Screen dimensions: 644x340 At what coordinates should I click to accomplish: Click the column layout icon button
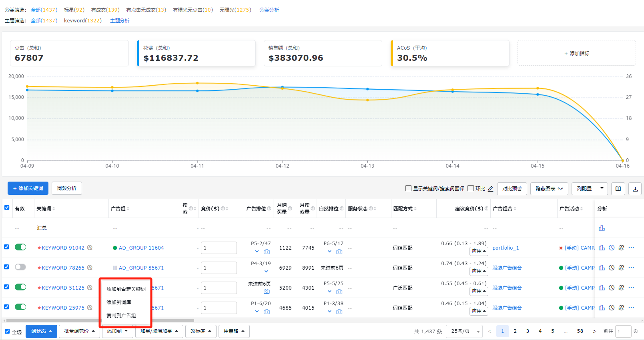coord(618,189)
